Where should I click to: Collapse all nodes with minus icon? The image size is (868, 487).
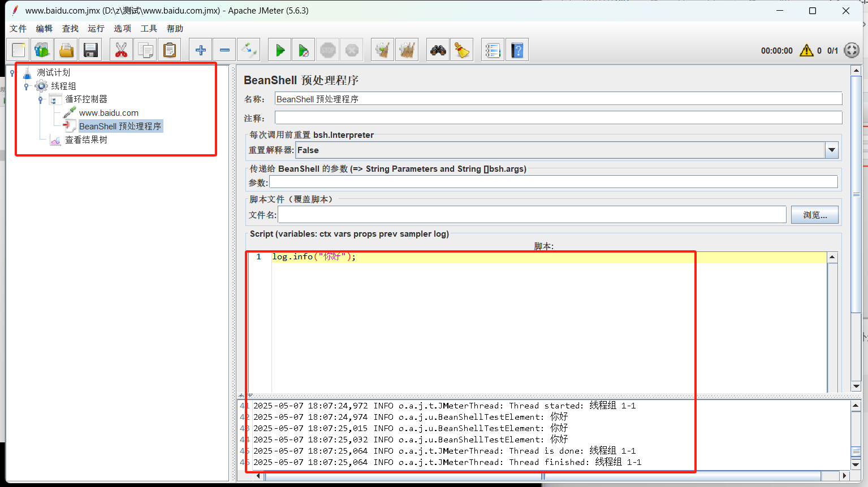click(x=224, y=50)
